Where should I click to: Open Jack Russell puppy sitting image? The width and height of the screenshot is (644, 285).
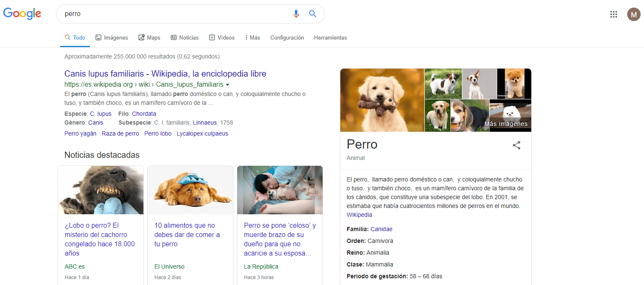click(x=480, y=84)
